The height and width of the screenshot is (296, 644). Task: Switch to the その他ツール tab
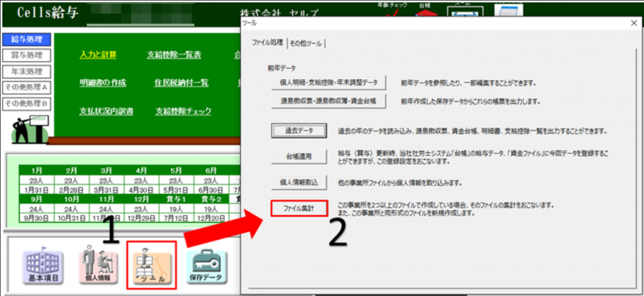(306, 43)
